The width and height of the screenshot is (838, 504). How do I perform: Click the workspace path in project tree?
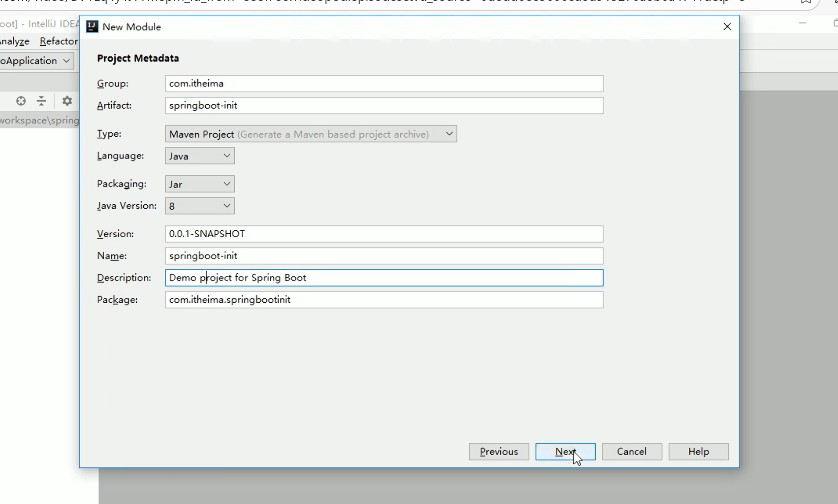point(39,120)
